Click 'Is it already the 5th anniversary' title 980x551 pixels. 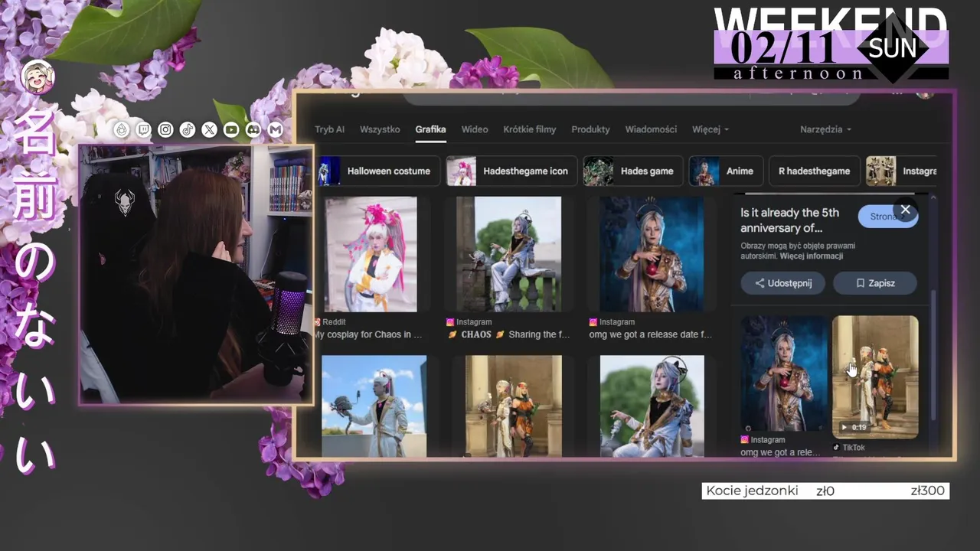(789, 220)
